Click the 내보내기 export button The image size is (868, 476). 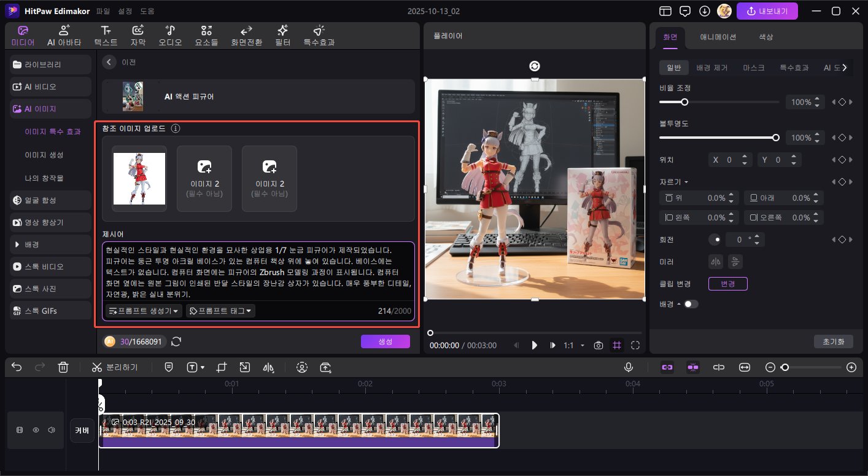click(767, 11)
